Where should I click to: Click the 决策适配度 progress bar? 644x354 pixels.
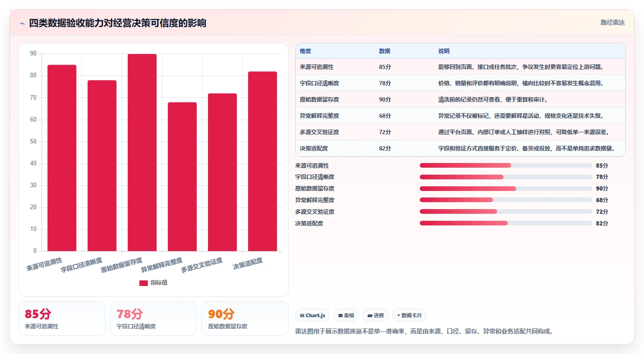506,223
